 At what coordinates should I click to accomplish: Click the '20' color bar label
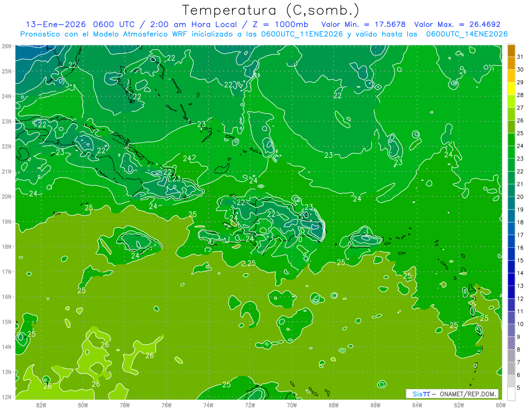(520, 197)
